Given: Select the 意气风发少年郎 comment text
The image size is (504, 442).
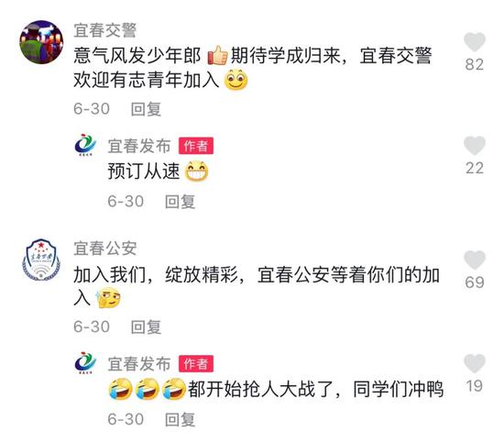Looking at the screenshot, I should (253, 68).
